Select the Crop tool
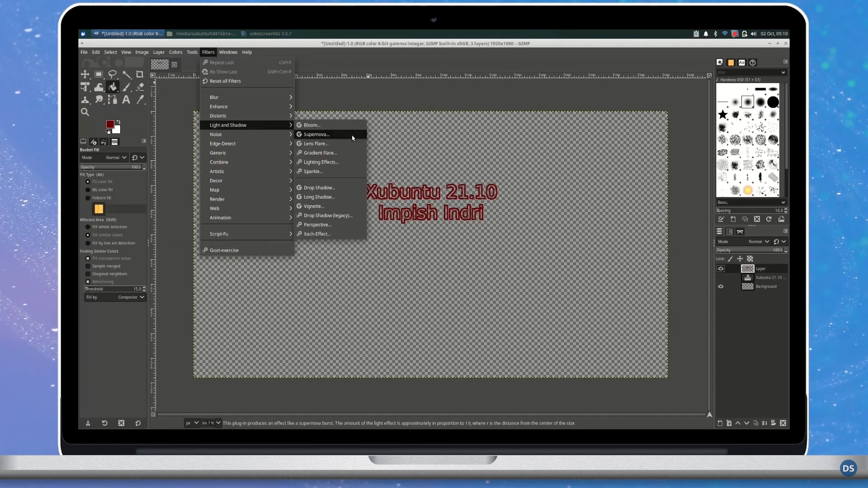 tap(140, 74)
